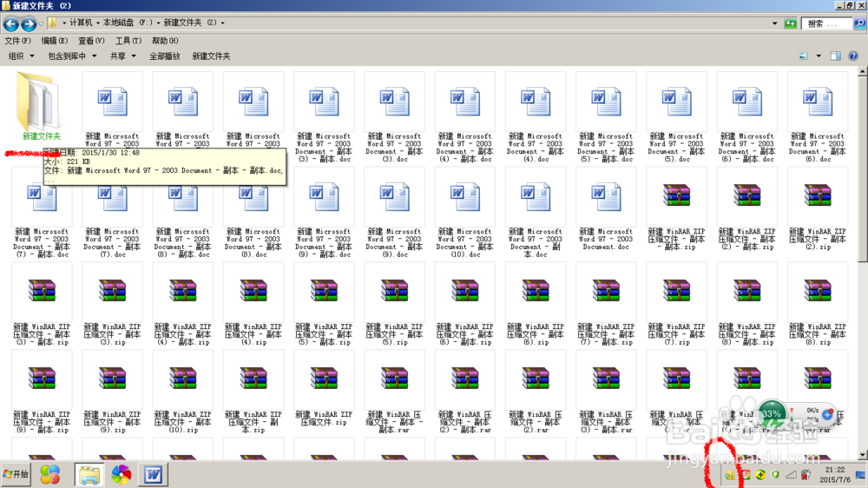Click 计算机 in the address breadcrumb
868x488 pixels.
(x=81, y=23)
